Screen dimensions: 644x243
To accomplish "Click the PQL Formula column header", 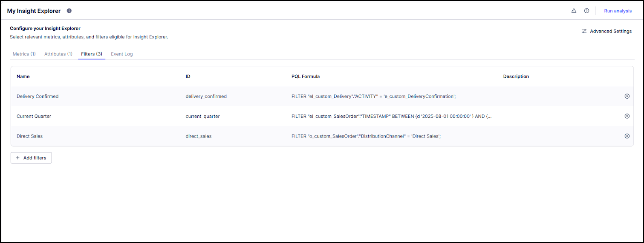I will 306,76.
